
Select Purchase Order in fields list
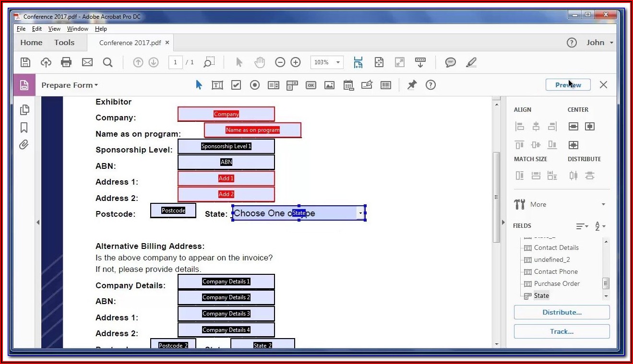557,283
